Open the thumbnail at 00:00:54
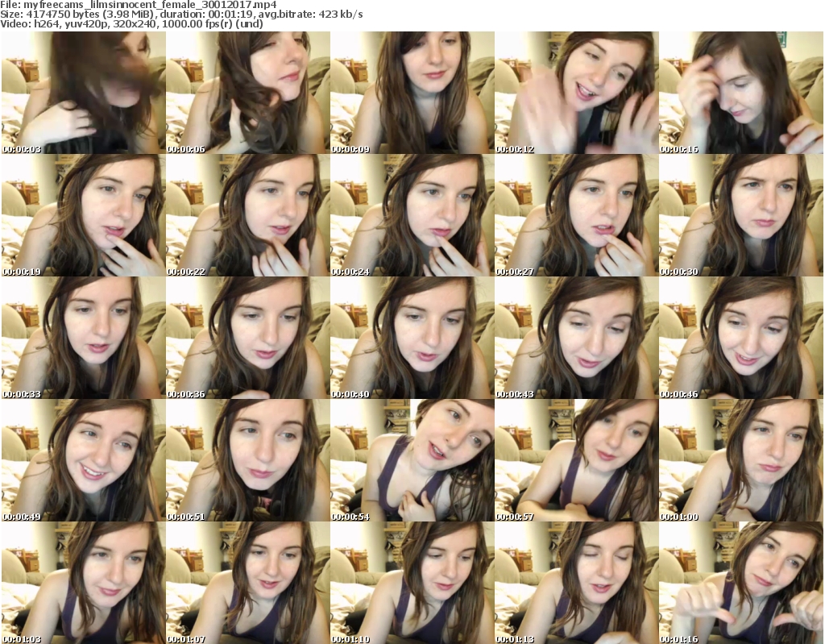The image size is (825, 644). [x=412, y=461]
